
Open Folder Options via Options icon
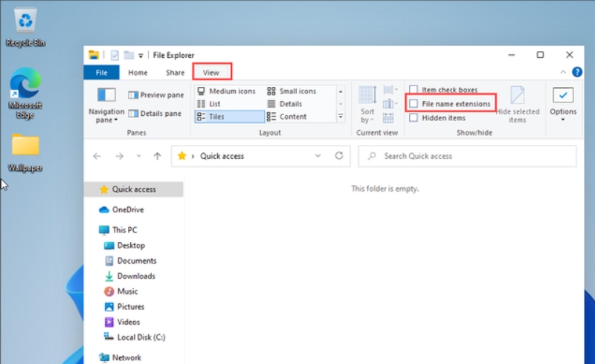click(563, 95)
